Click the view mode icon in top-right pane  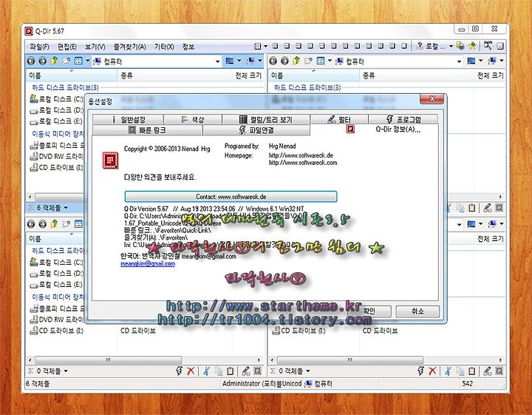(x=321, y=61)
